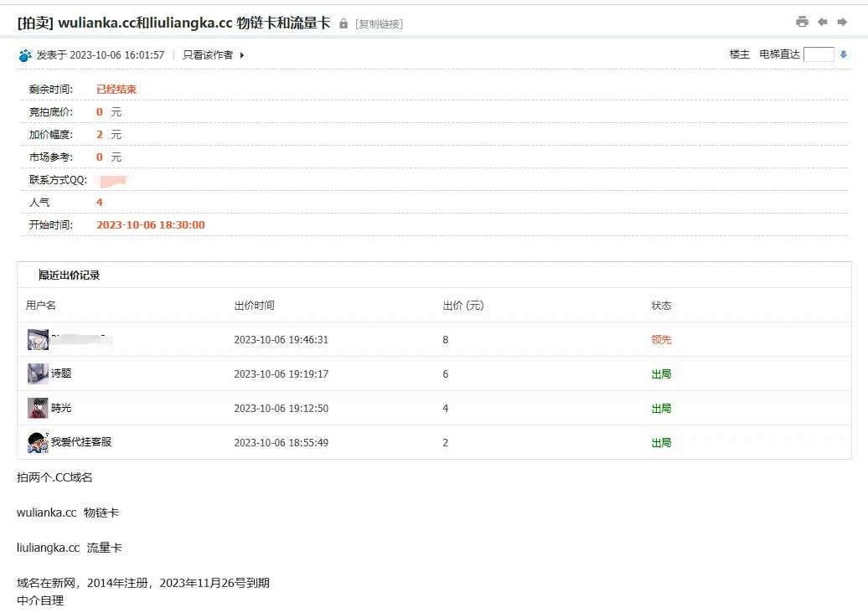This screenshot has height=613, width=868.
Task: Open avatar of leading bidder
Action: pos(38,339)
